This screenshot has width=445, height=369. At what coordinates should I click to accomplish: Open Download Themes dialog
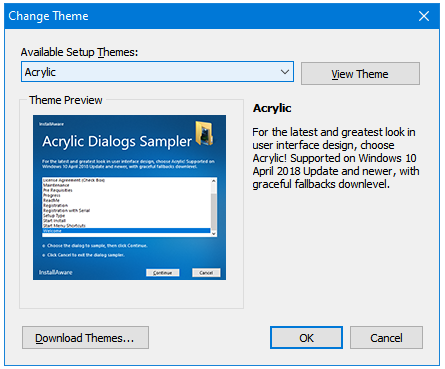click(85, 338)
